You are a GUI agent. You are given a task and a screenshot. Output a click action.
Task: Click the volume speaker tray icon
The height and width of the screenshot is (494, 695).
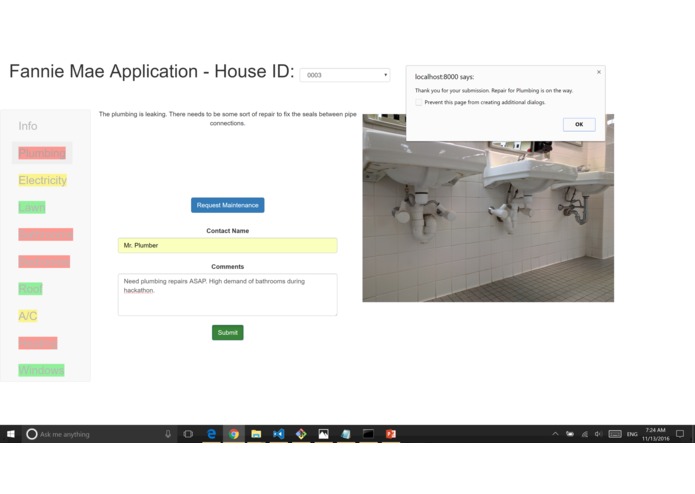(x=598, y=434)
